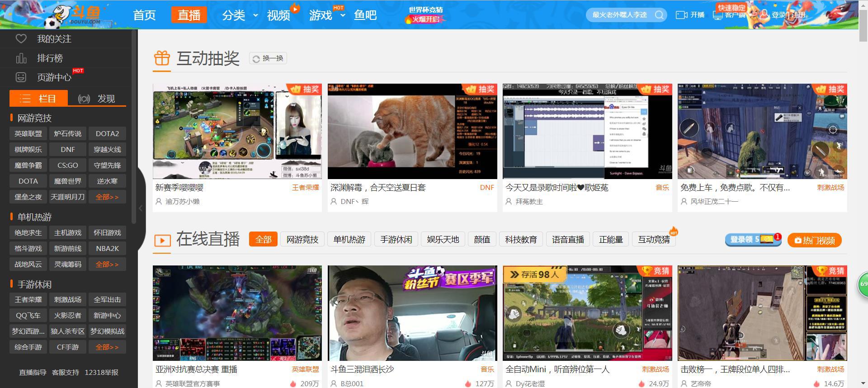Click 12318举报 footer link
The width and height of the screenshot is (868, 388).
[x=102, y=373]
